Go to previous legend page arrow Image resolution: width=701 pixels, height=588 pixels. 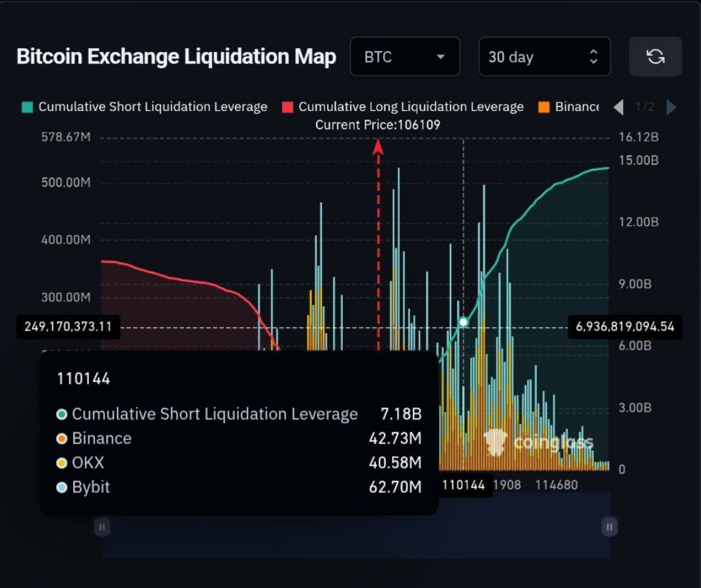618,107
